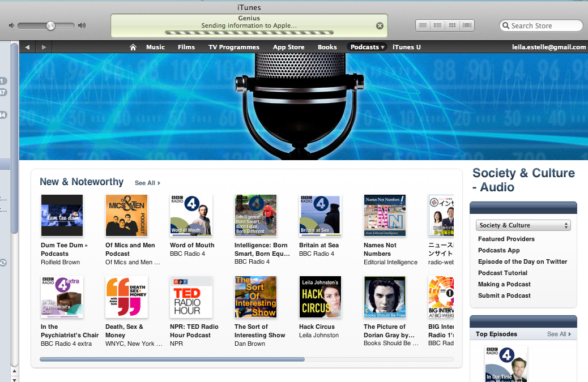Click Roifield Brown author text

61,263
